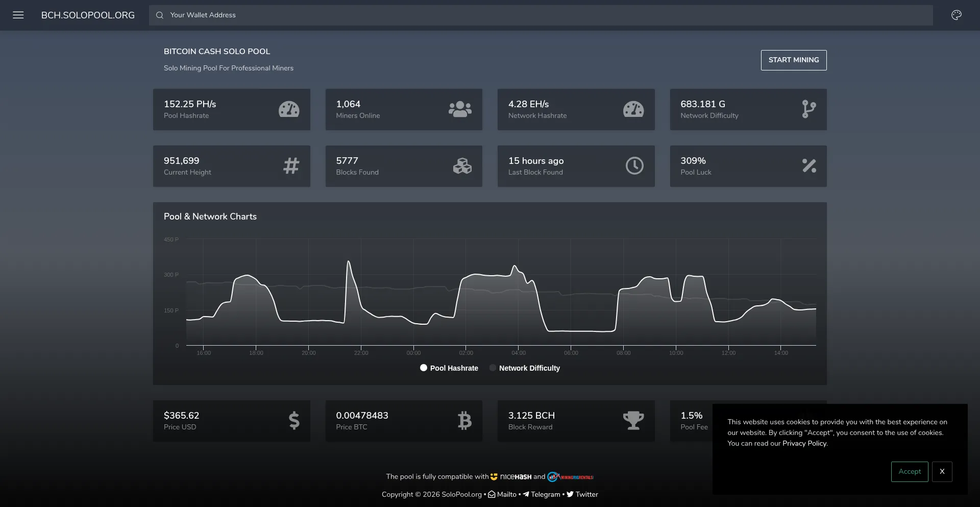This screenshot has height=507, width=980.
Task: Click the Pool Hashrate speedometer icon
Action: pos(289,109)
